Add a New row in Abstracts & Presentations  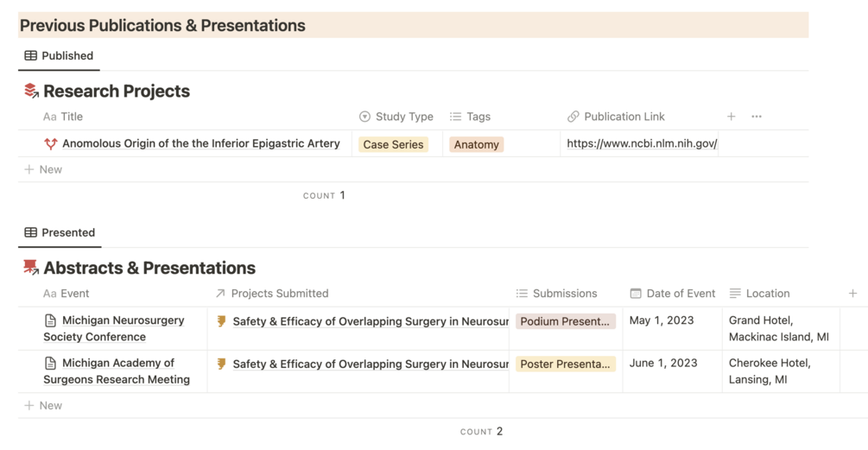tap(43, 405)
